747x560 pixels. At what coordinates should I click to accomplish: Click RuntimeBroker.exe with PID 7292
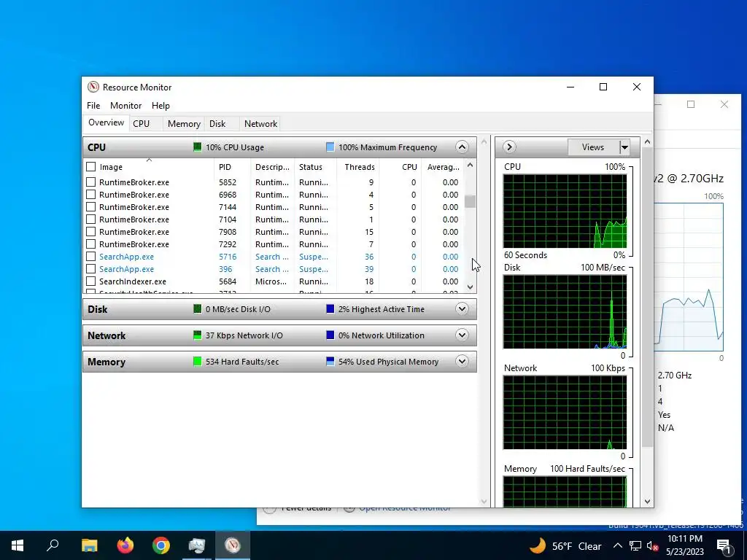134,244
